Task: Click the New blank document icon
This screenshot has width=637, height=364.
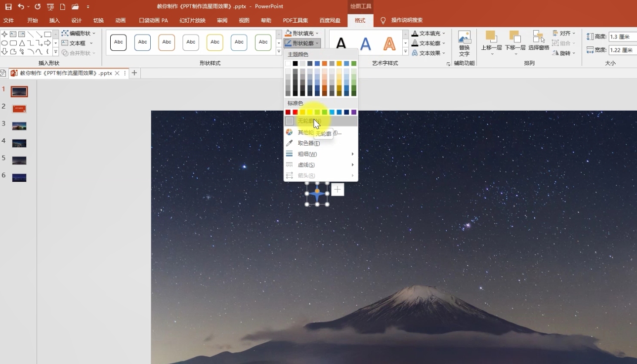Action: click(62, 6)
